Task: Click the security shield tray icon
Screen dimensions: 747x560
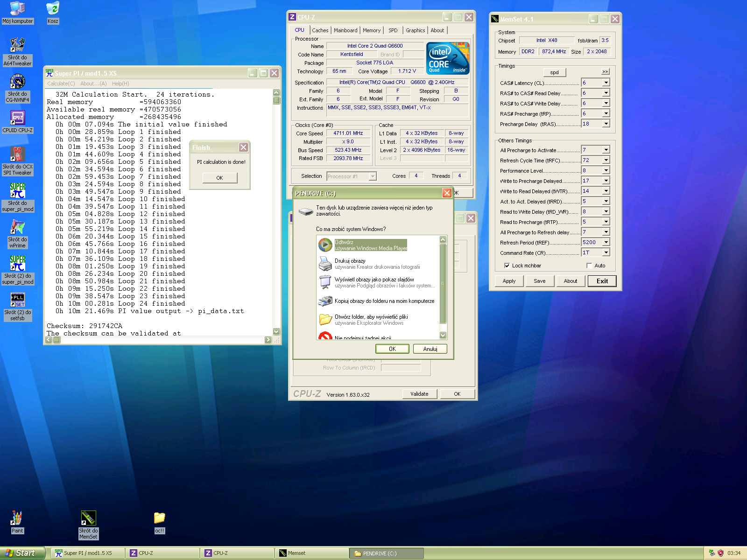Action: pos(720,553)
